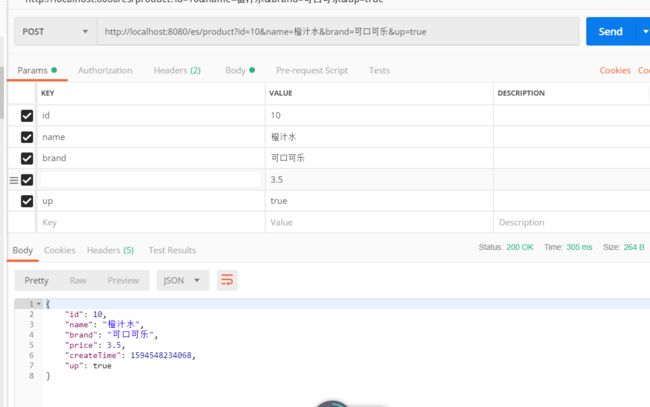
Task: Click the 264 B size value
Action: (x=634, y=247)
